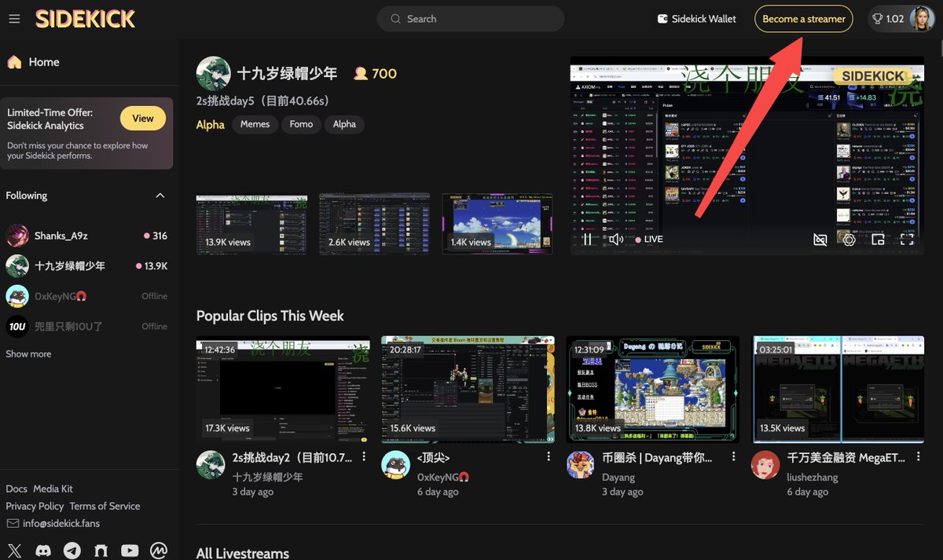
Task: Click the follower count 700 icon
Action: click(x=361, y=73)
